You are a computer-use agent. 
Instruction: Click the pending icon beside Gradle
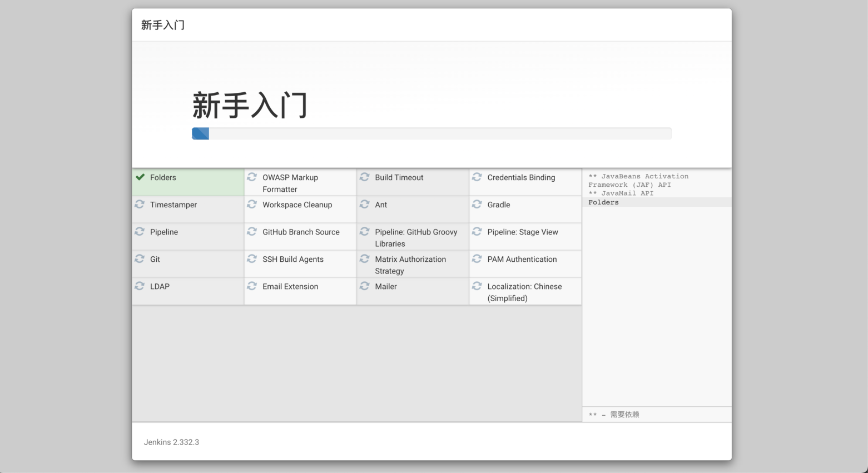(477, 204)
